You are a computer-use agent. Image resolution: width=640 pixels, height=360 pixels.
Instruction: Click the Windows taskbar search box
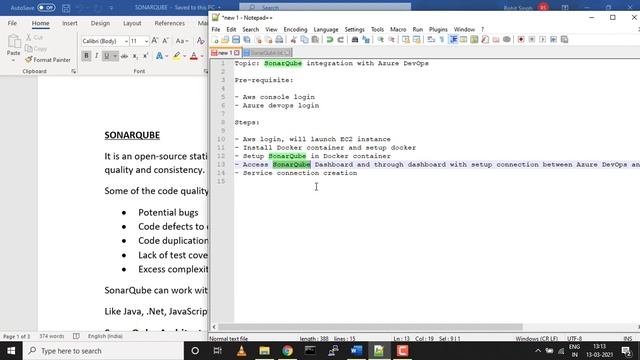tap(103, 351)
